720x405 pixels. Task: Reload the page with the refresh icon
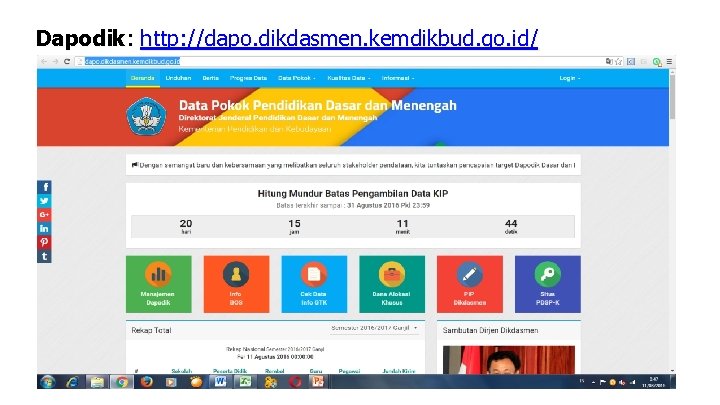pos(67,61)
